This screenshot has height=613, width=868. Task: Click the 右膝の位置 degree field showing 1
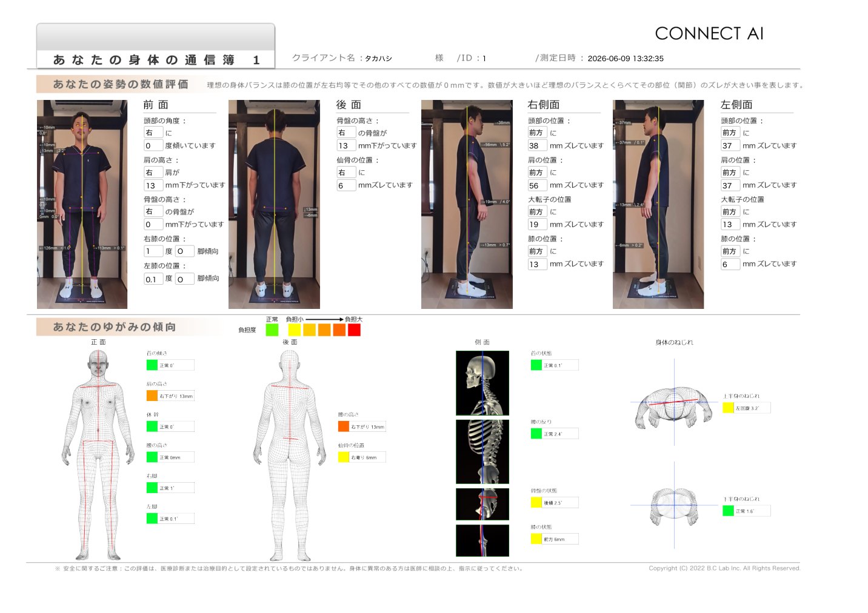coord(153,251)
